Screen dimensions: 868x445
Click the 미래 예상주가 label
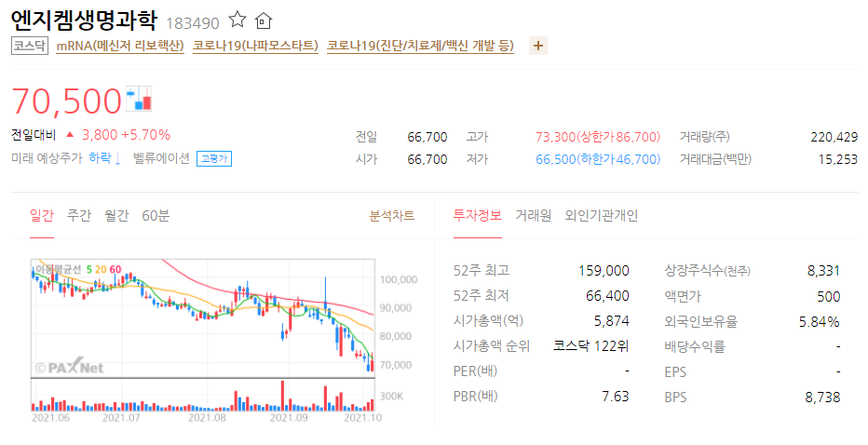click(x=47, y=158)
